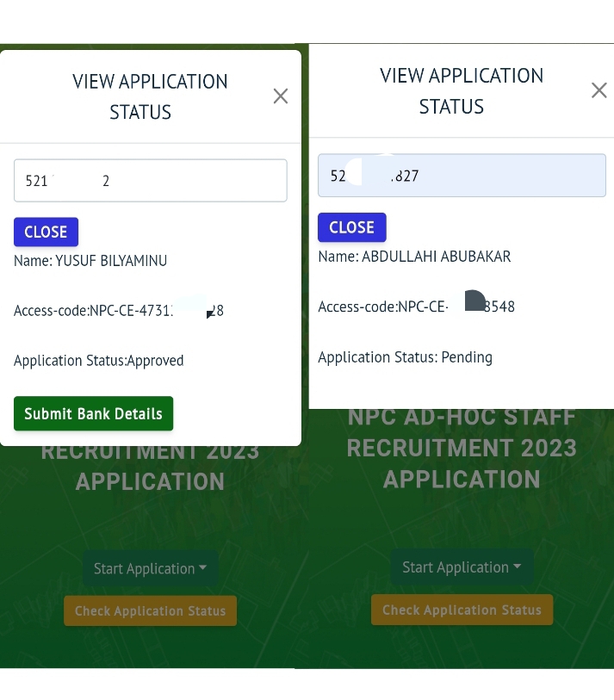The width and height of the screenshot is (614, 700).
Task: Select Access-code NPC-CE-4731 text on left
Action: 119,310
